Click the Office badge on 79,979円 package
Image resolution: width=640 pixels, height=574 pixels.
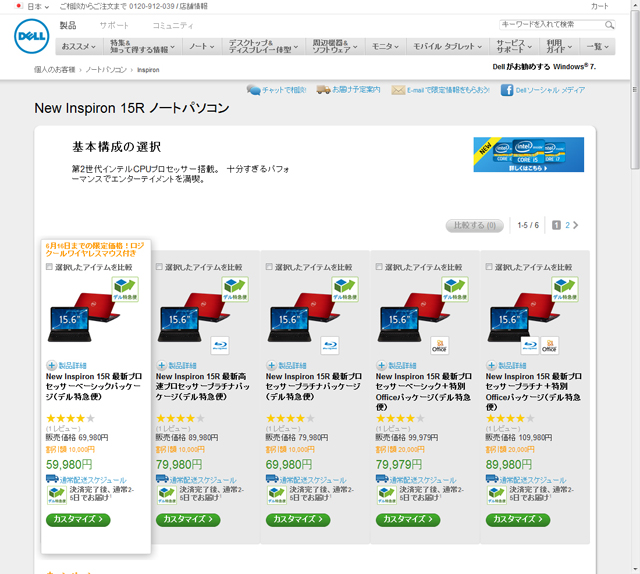[440, 345]
